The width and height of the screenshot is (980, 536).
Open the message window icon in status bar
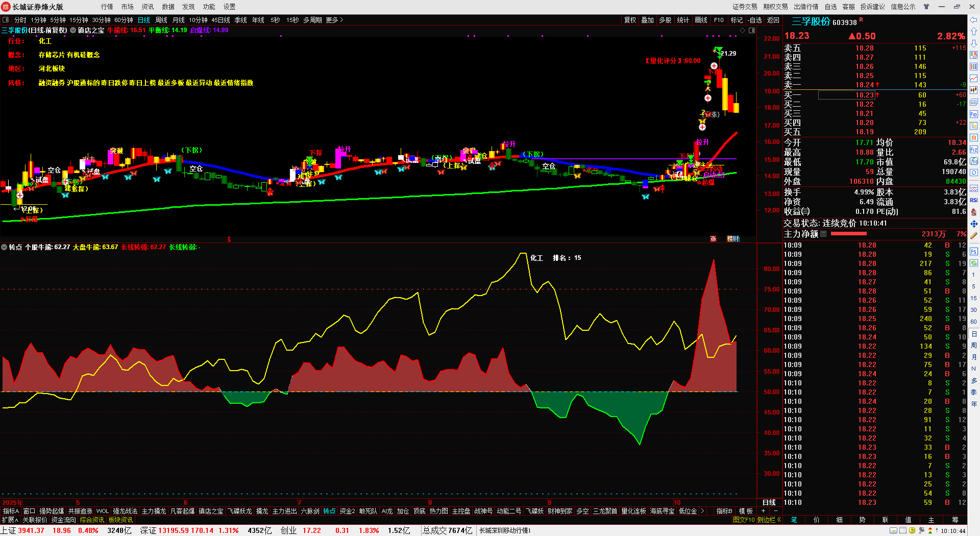tap(893, 530)
